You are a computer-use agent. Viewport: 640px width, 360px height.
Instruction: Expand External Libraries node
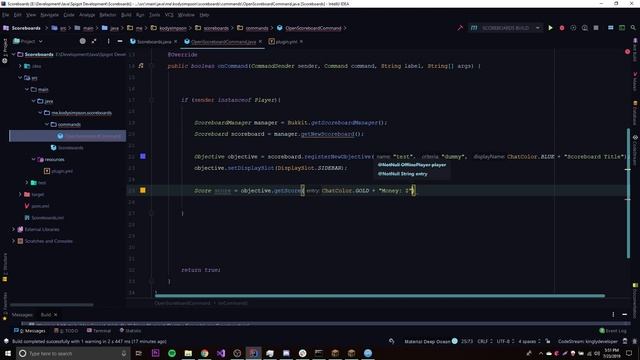pos(13,229)
